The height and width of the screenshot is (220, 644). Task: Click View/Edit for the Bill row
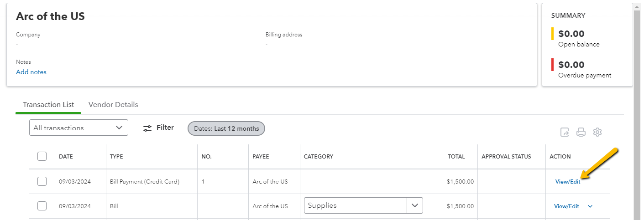pos(566,206)
